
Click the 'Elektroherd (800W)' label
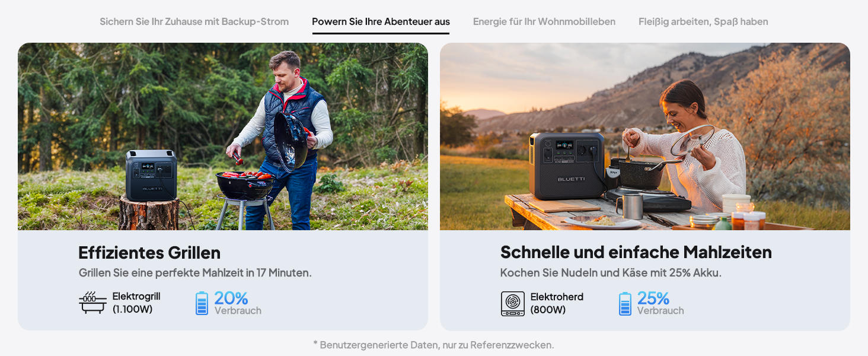point(557,303)
